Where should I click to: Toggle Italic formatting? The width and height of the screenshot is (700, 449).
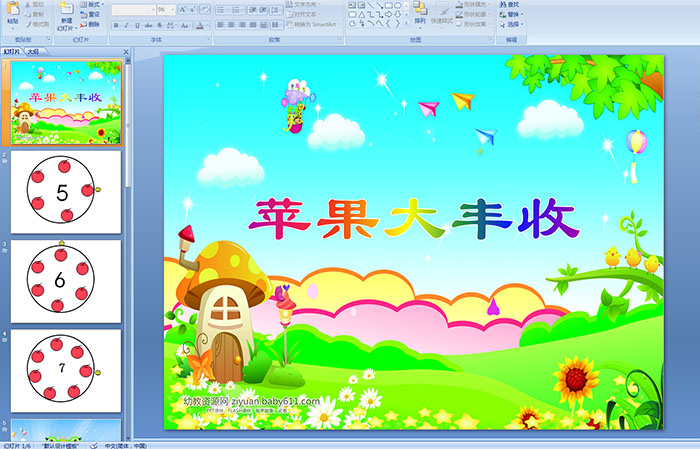[124, 24]
